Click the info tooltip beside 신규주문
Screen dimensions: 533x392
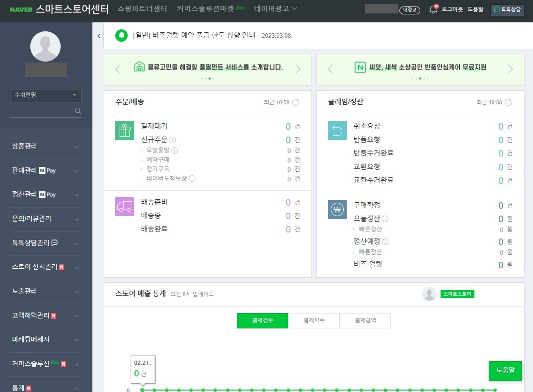(x=172, y=140)
